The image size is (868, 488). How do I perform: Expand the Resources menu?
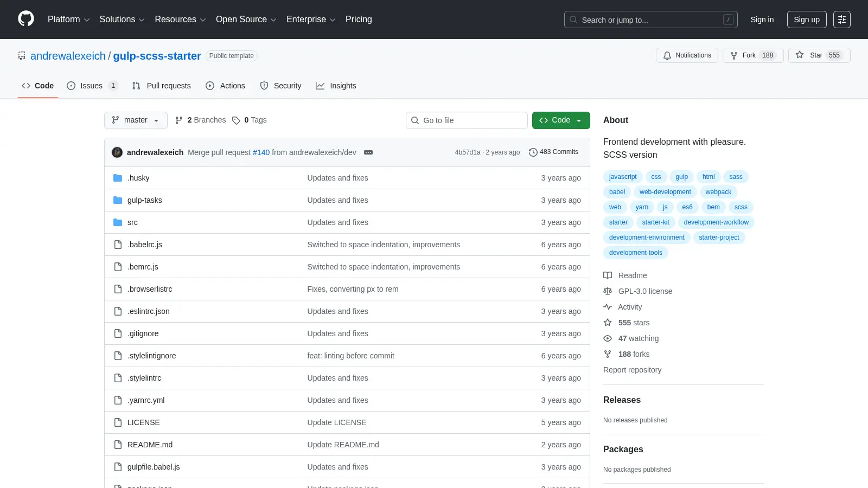point(180,20)
